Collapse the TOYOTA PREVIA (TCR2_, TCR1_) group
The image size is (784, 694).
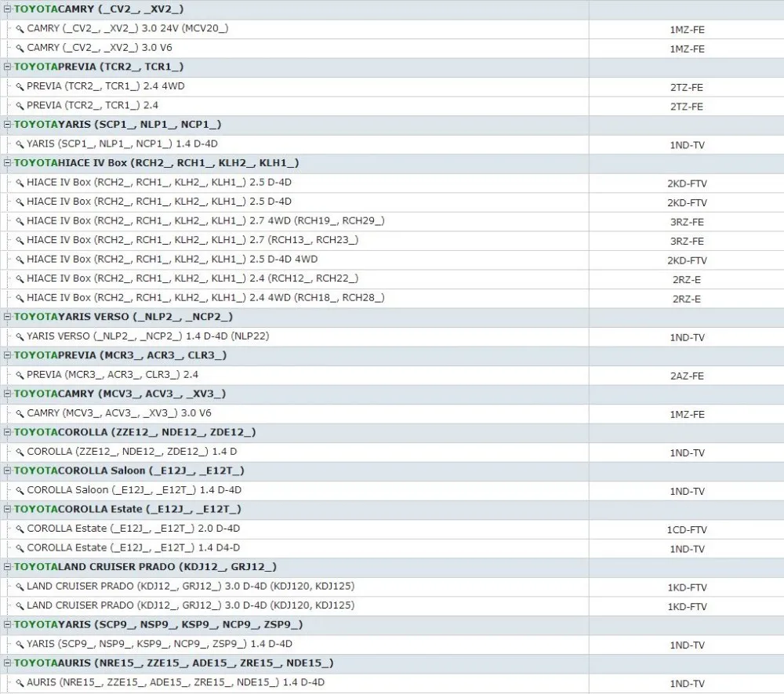coord(8,67)
